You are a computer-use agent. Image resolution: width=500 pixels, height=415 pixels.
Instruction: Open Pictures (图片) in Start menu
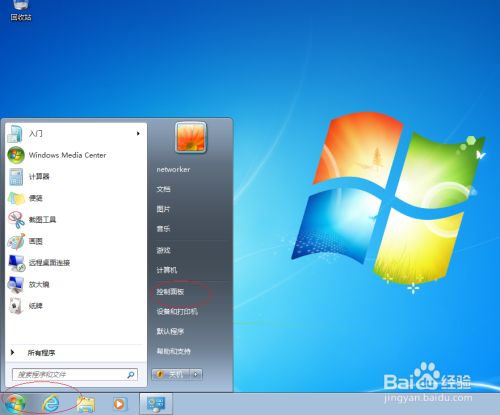(x=163, y=209)
